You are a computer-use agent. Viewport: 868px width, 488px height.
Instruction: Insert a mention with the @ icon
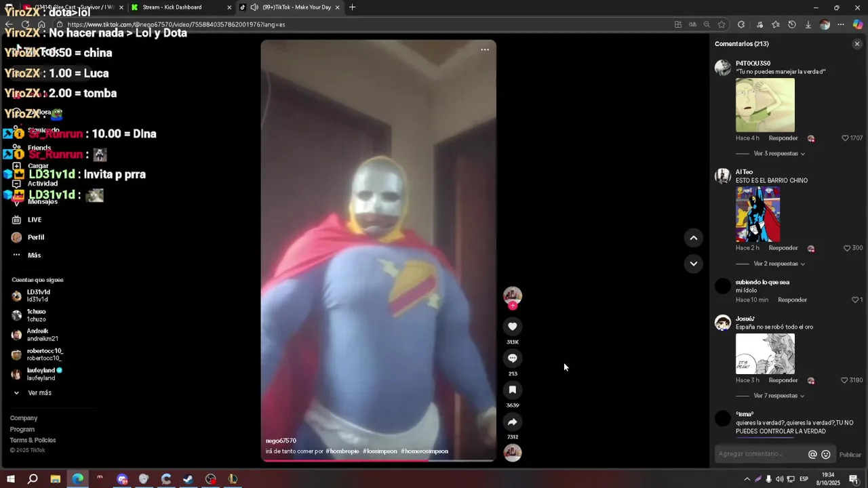coord(812,455)
